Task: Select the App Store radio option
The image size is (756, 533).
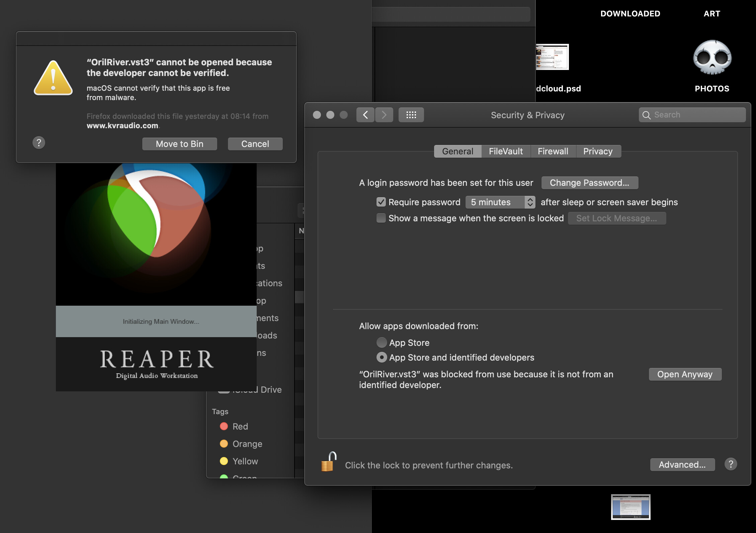Action: [x=382, y=342]
